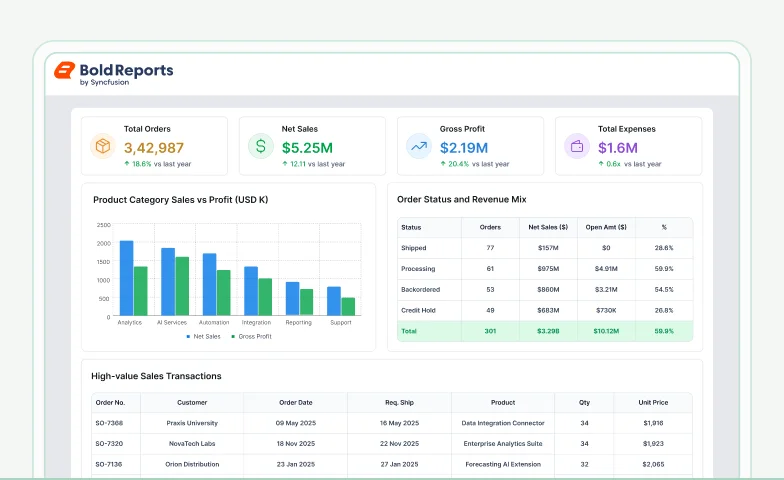Select the $5.25M net sales value
Screen dimensions: 784x480
click(x=308, y=148)
